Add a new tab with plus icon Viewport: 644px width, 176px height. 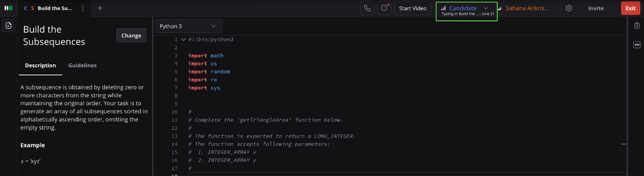click(x=100, y=8)
